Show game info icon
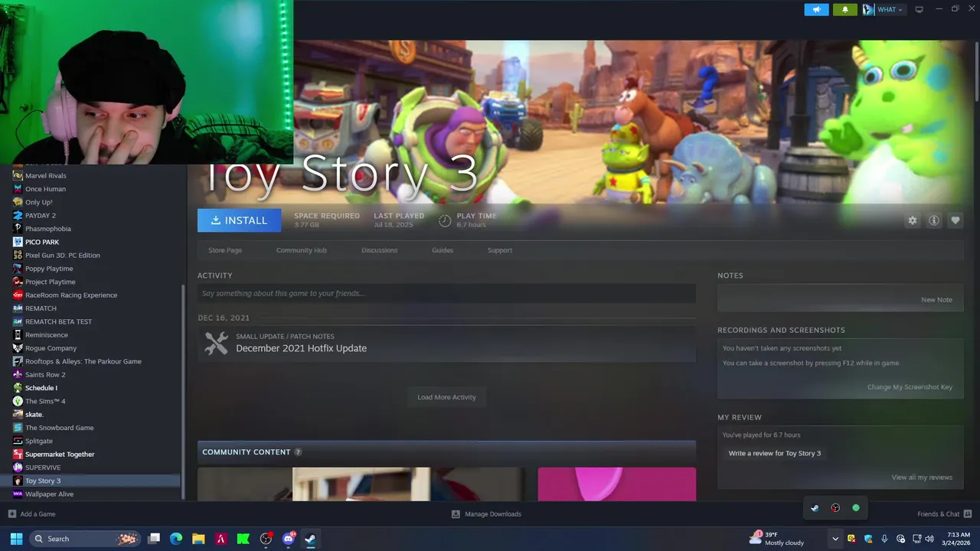This screenshot has height=551, width=980. pos(934,220)
